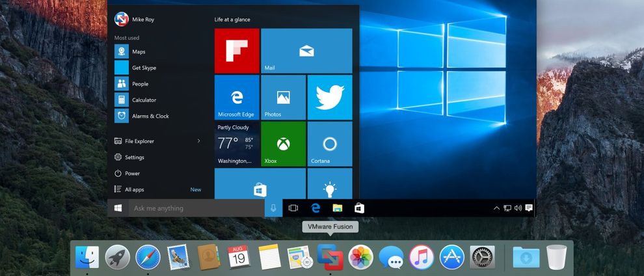Click the Ask me anything search box
The height and width of the screenshot is (276, 644).
(196, 208)
